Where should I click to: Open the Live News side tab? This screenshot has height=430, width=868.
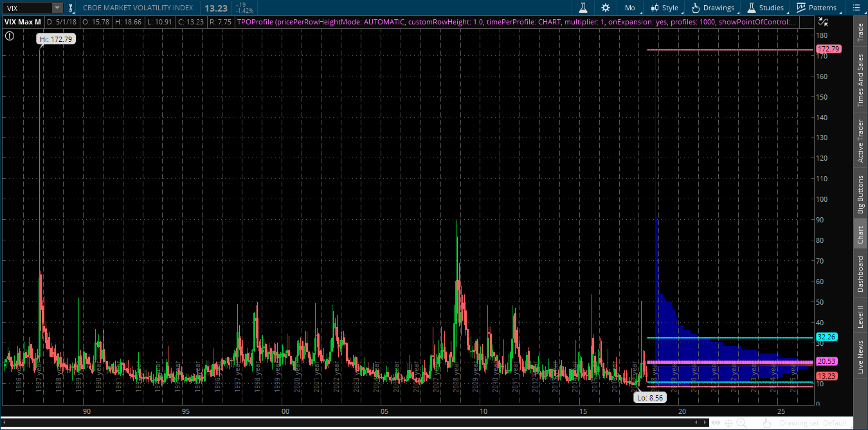point(860,357)
